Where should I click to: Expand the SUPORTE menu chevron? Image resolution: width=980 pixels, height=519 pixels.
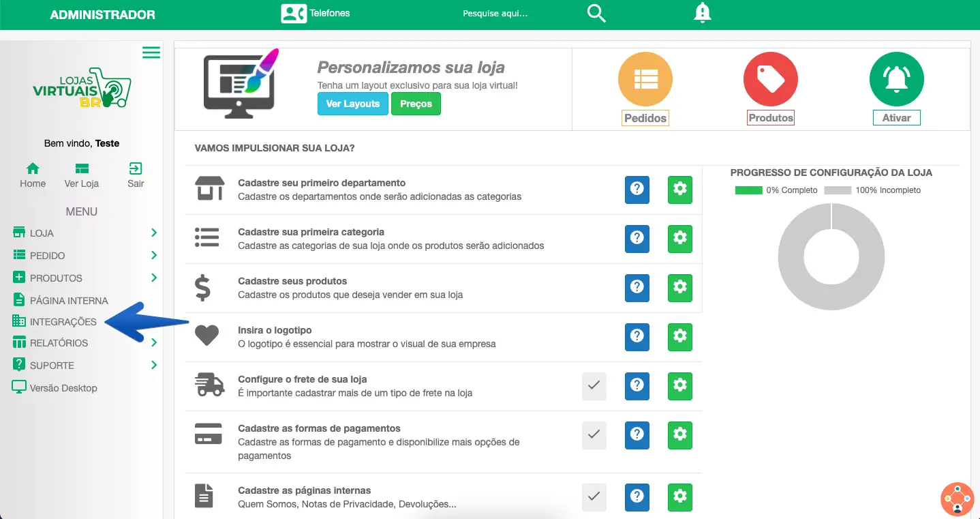[154, 365]
